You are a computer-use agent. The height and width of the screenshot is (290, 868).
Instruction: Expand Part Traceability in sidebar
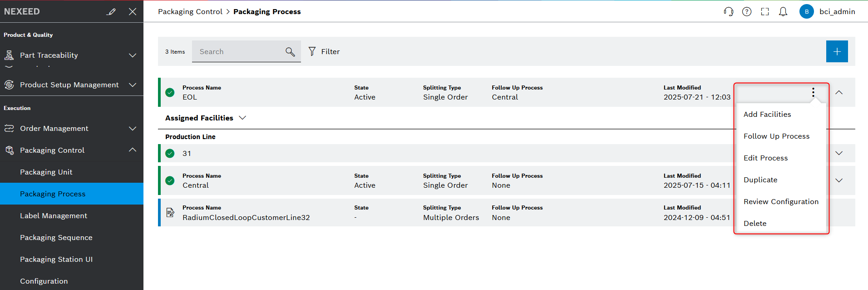(x=133, y=55)
